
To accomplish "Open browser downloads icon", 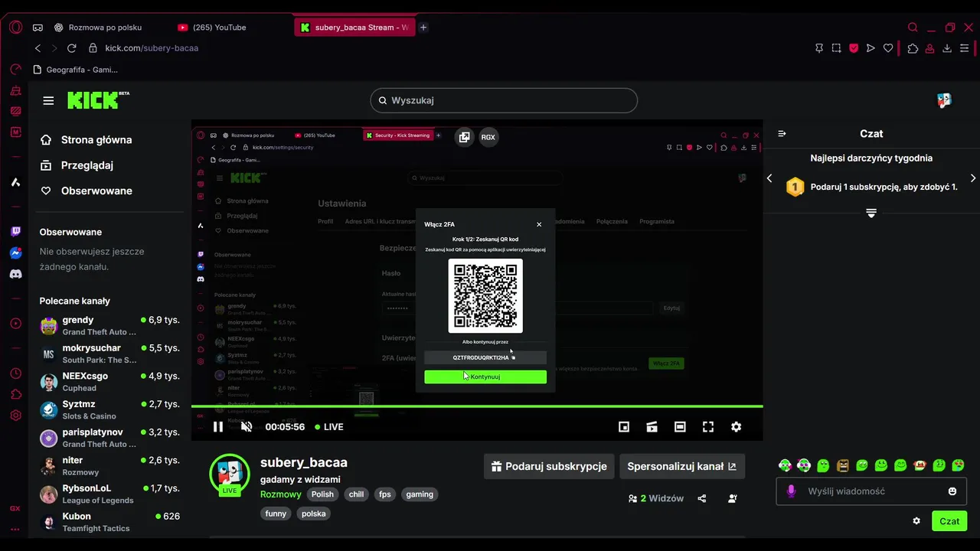I will click(947, 48).
